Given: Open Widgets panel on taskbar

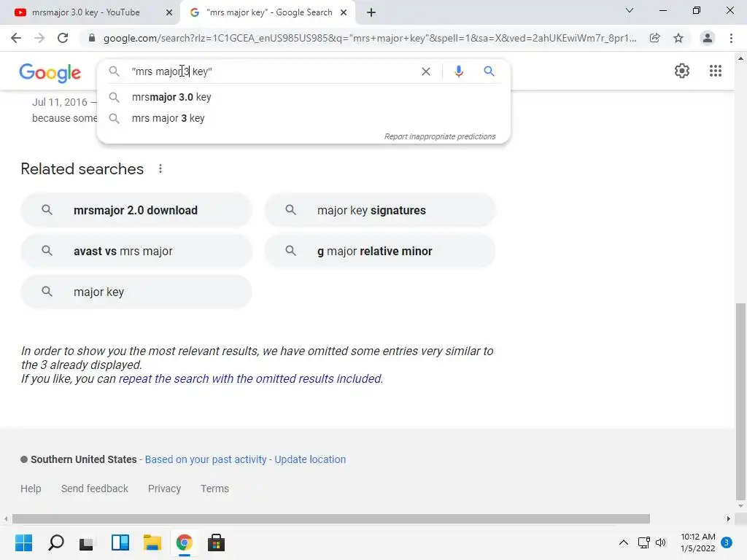Looking at the screenshot, I should coord(120,542).
